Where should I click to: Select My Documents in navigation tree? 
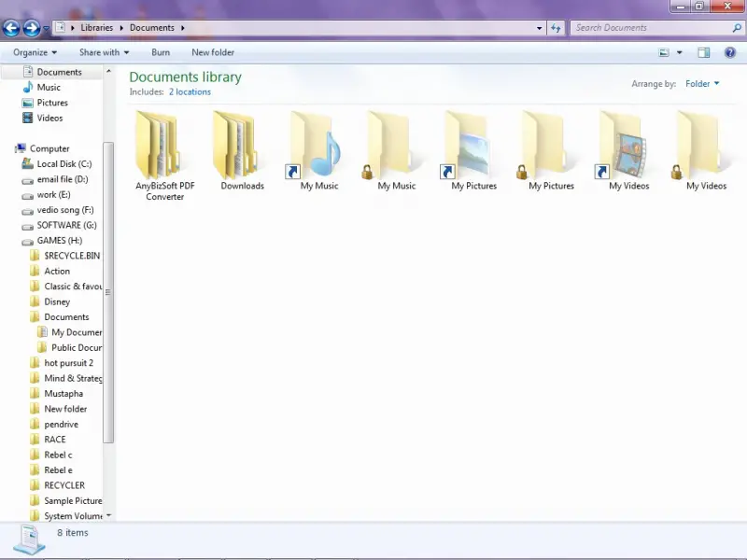69,332
